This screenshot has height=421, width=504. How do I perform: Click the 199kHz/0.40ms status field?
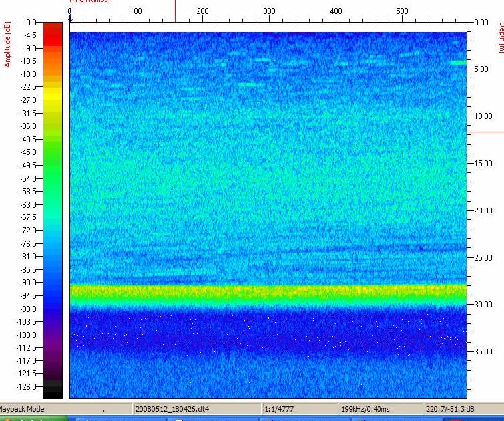pyautogui.click(x=363, y=409)
